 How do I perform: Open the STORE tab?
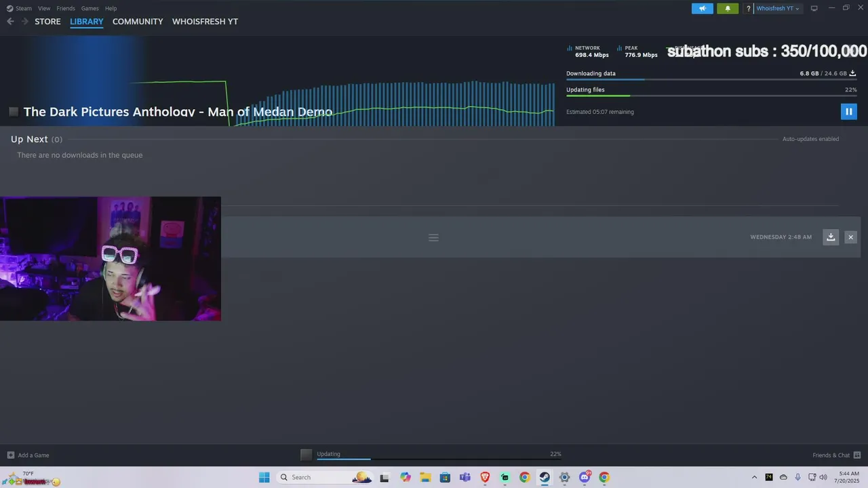pyautogui.click(x=47, y=22)
